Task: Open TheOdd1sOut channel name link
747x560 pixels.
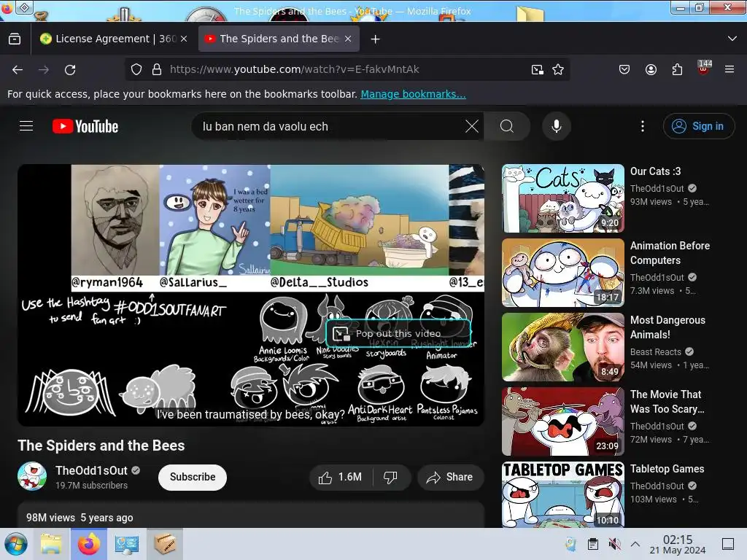Action: coord(91,470)
